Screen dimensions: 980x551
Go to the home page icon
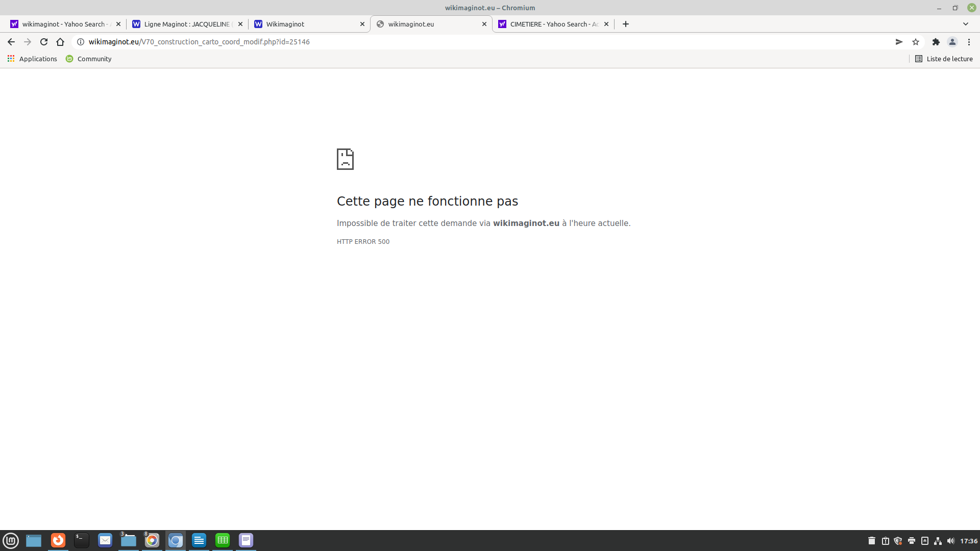60,42
